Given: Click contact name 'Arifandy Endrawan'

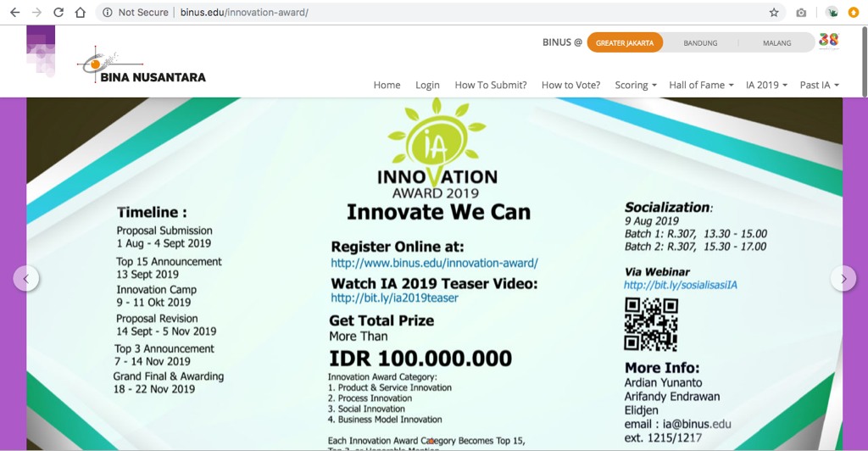Looking at the screenshot, I should (x=672, y=396).
